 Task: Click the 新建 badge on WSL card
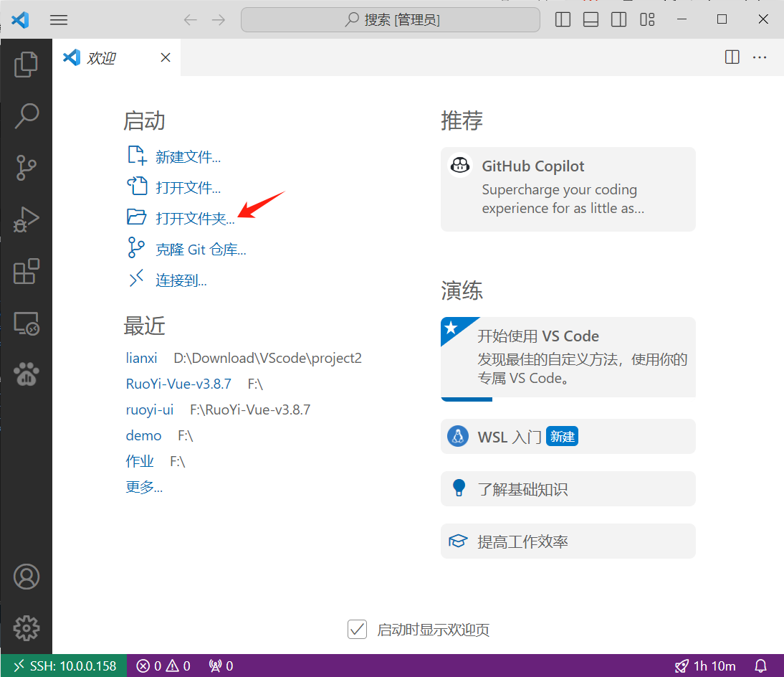click(562, 436)
